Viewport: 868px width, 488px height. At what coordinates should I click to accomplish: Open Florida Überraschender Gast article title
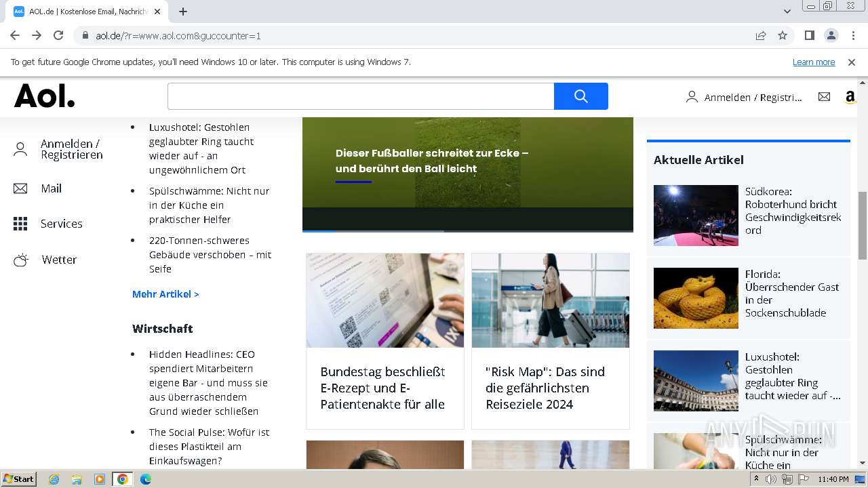[x=792, y=293]
